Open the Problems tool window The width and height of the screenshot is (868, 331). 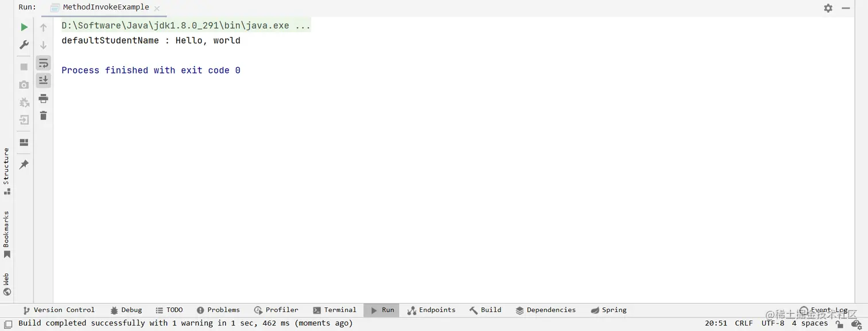point(218,310)
